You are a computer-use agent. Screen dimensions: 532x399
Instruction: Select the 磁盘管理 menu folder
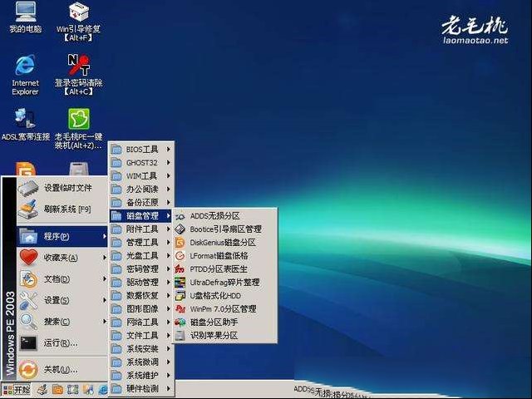(141, 216)
